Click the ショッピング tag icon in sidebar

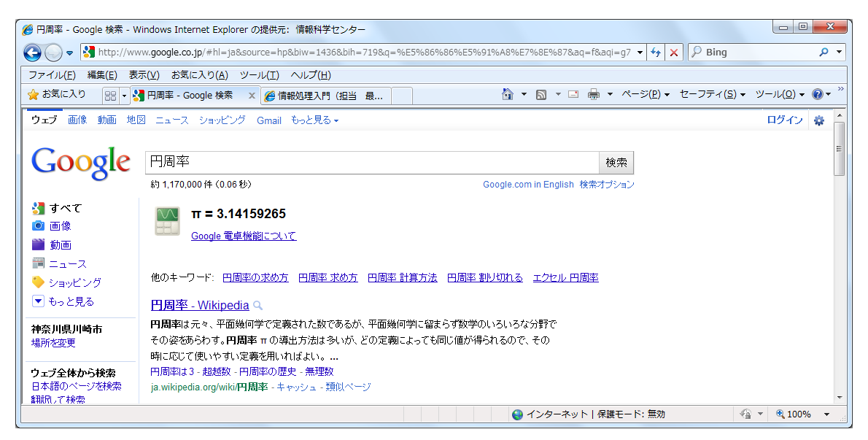[x=38, y=282]
